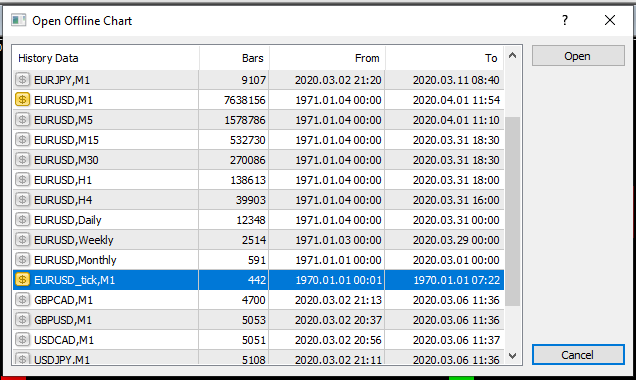Screen dimensions: 636x380
Task: Select the EURUSD,Monthly history entry
Action: tap(258, 260)
